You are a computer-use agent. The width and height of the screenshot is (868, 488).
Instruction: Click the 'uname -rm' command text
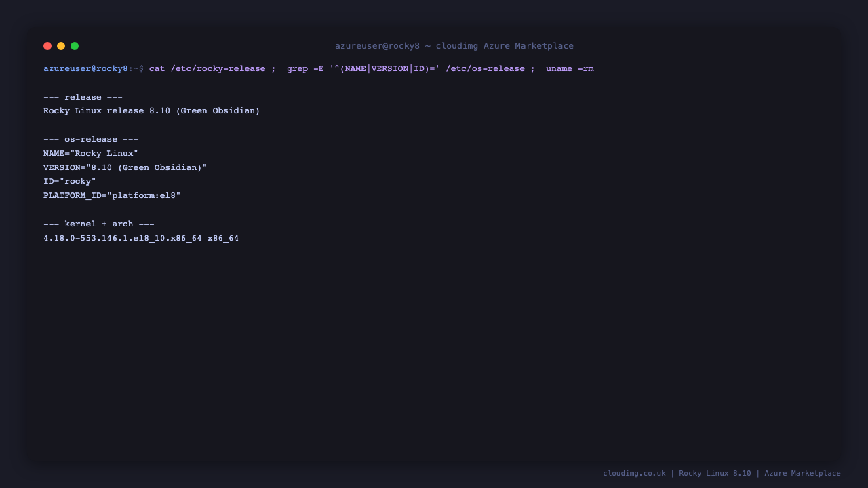pyautogui.click(x=570, y=68)
